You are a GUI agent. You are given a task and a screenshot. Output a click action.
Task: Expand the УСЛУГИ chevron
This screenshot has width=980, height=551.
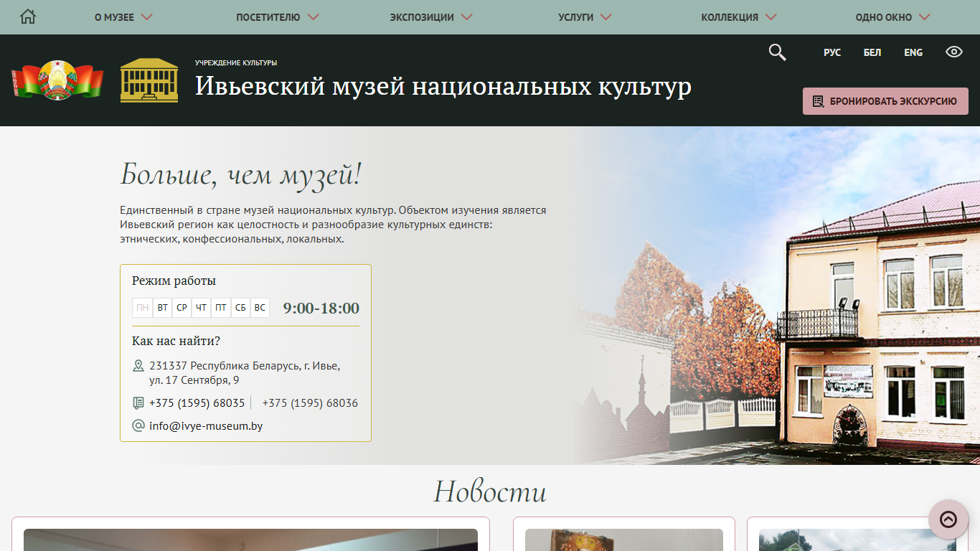pyautogui.click(x=606, y=17)
